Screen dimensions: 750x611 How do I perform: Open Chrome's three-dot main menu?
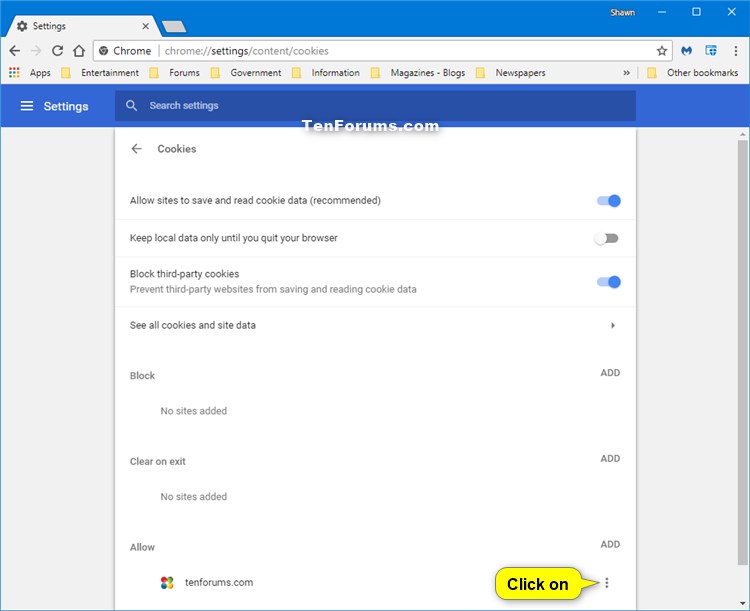coord(736,51)
